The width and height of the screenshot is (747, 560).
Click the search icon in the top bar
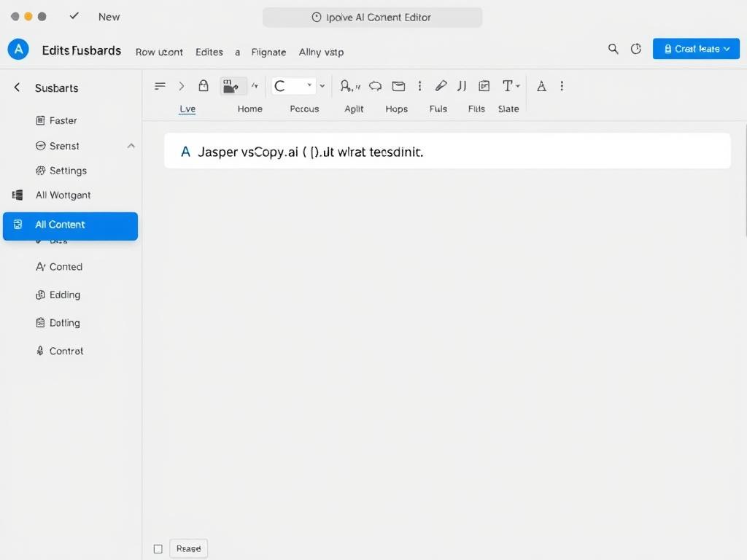click(613, 49)
